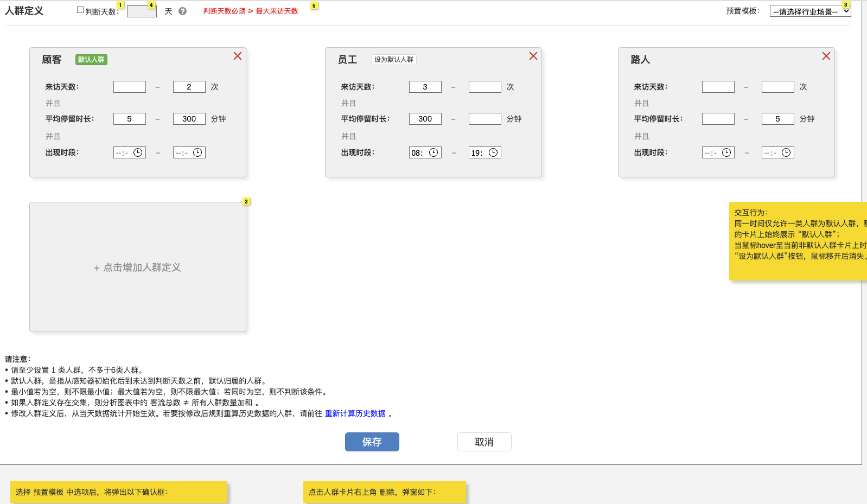The height and width of the screenshot is (504, 867).
Task: Open yellow annotation note marker 2
Action: (x=246, y=201)
